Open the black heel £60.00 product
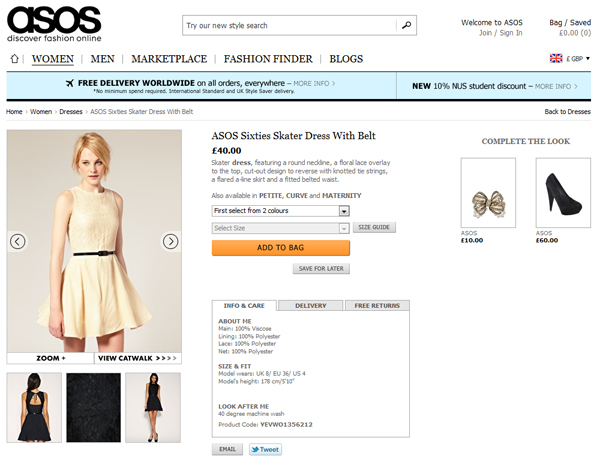Viewport: 600px width, 462px height. (563, 193)
